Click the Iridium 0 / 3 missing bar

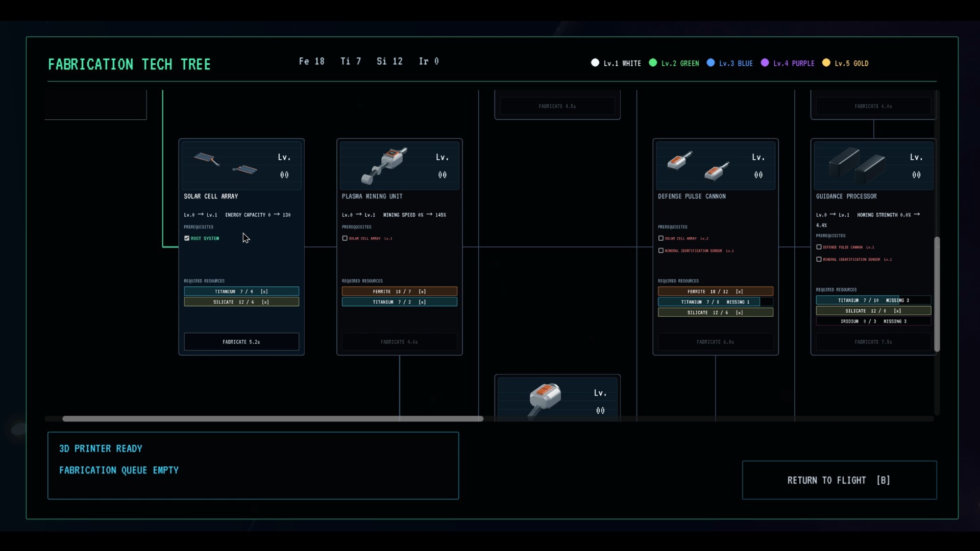coord(873,321)
